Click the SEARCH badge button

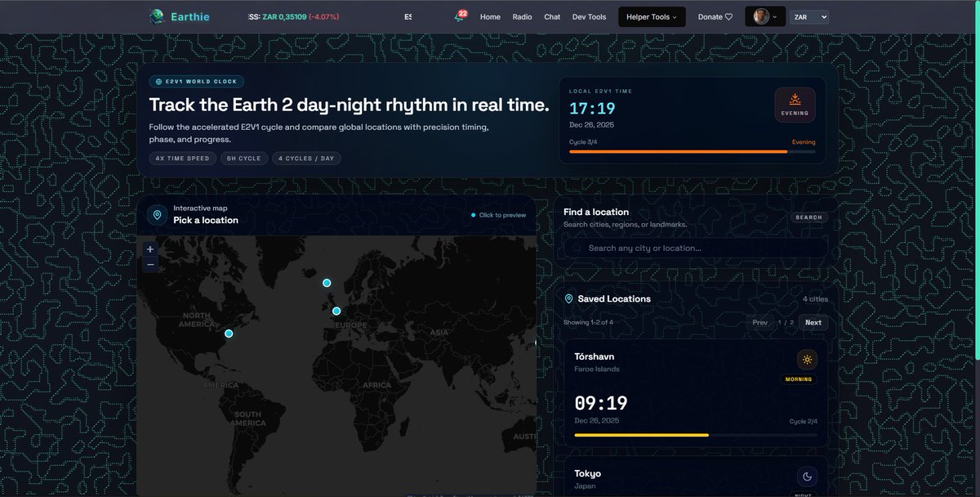(x=808, y=217)
